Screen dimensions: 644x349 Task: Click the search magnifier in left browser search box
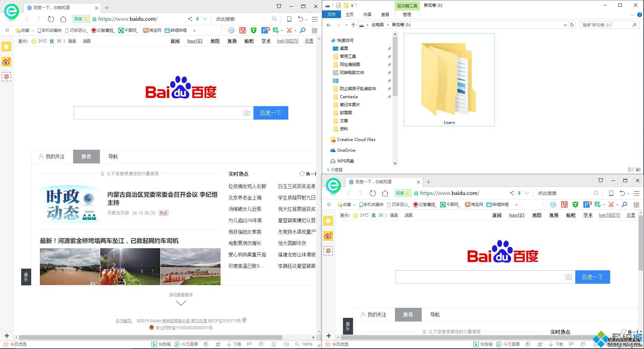click(275, 19)
